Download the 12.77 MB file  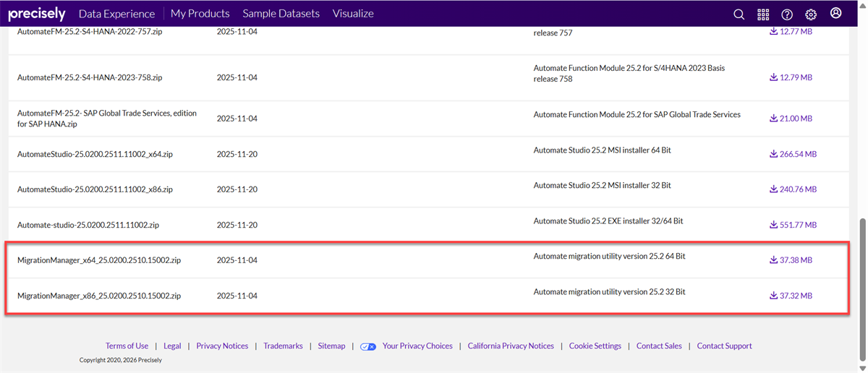click(x=791, y=32)
